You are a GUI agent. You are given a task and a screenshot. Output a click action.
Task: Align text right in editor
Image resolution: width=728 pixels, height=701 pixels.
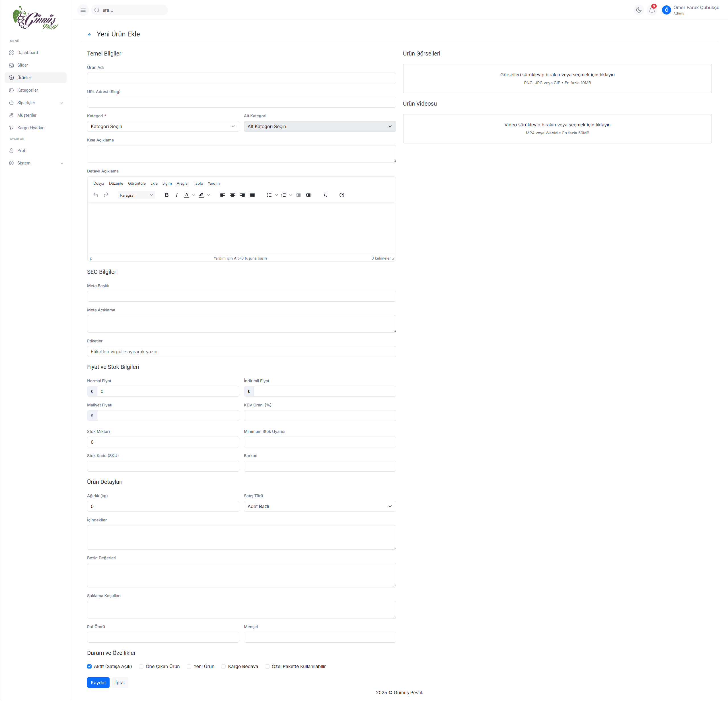pos(242,195)
